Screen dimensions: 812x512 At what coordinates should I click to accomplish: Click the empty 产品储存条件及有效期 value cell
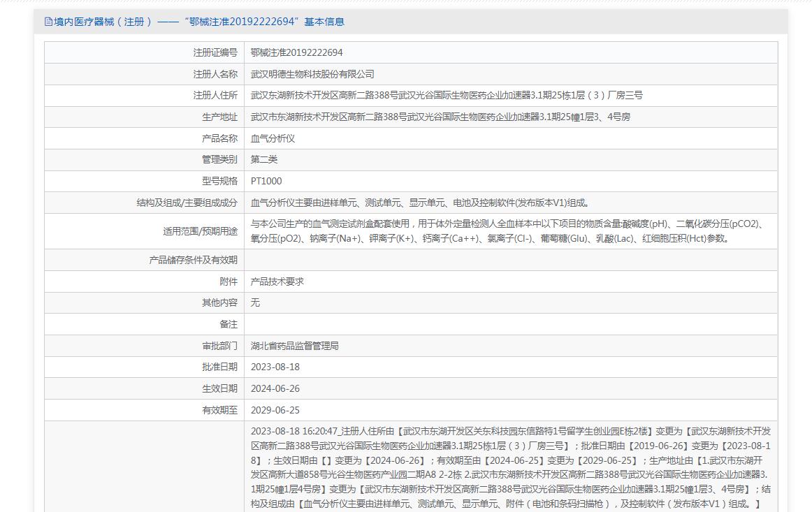(510, 260)
